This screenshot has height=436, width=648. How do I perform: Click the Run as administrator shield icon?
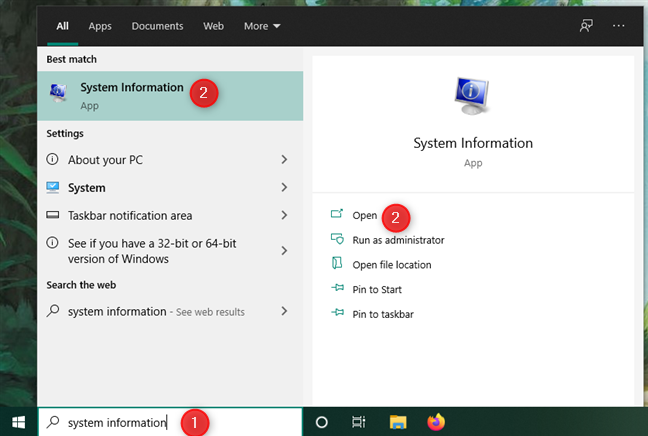click(x=337, y=239)
